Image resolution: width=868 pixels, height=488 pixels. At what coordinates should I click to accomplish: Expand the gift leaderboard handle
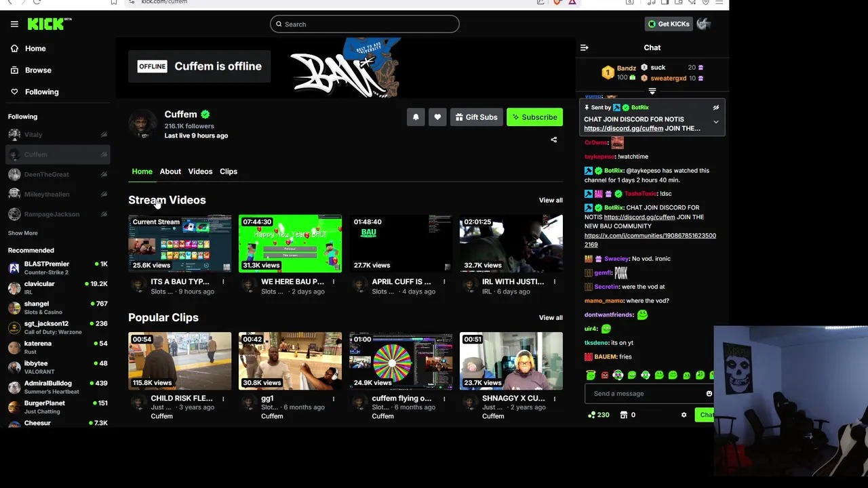tap(652, 91)
